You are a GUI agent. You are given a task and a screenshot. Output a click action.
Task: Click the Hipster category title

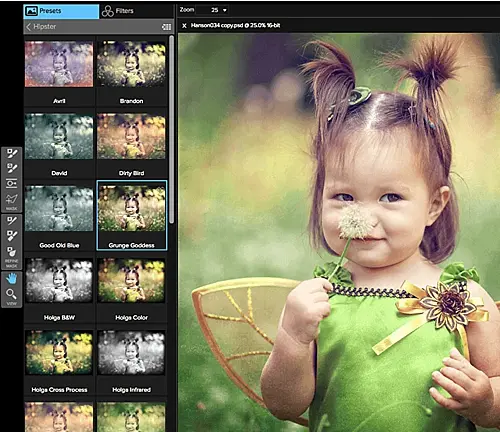pyautogui.click(x=44, y=27)
